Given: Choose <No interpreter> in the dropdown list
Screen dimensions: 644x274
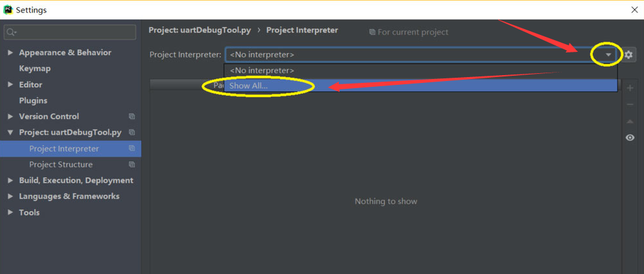Looking at the screenshot, I should point(262,70).
